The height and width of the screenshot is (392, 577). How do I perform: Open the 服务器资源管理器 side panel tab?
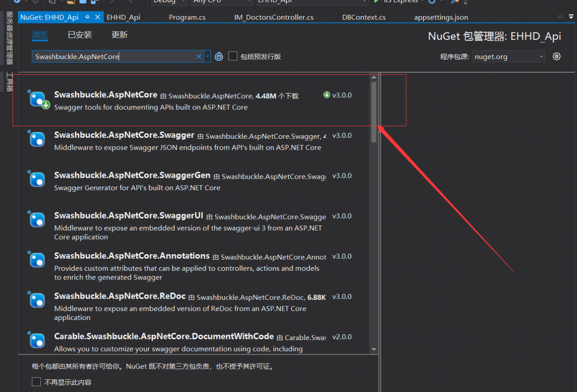click(x=9, y=38)
